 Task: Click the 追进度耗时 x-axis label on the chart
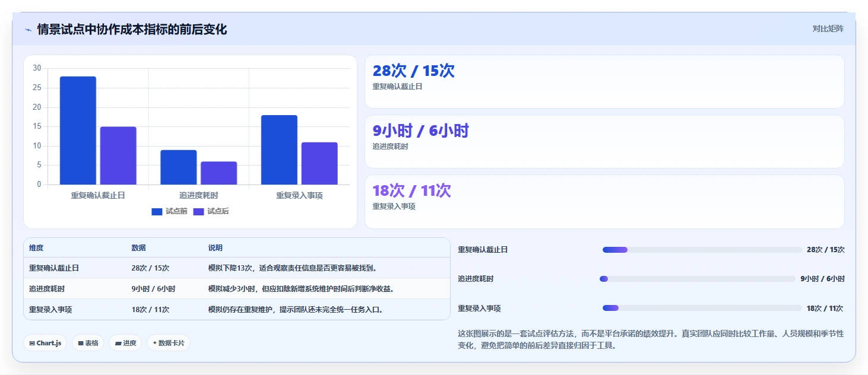(x=198, y=195)
